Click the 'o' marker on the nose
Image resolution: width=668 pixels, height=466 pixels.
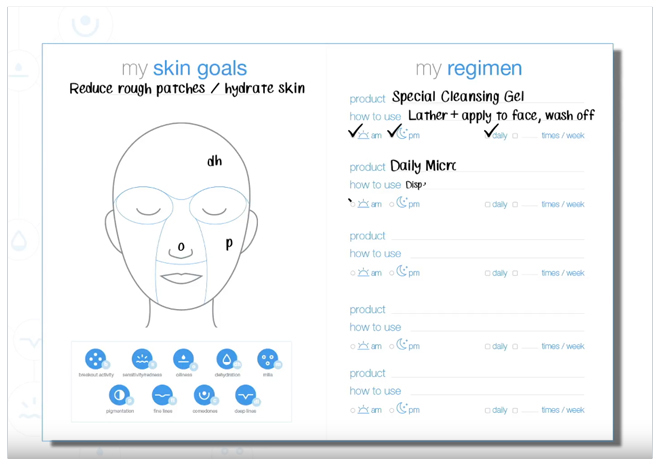coord(181,246)
